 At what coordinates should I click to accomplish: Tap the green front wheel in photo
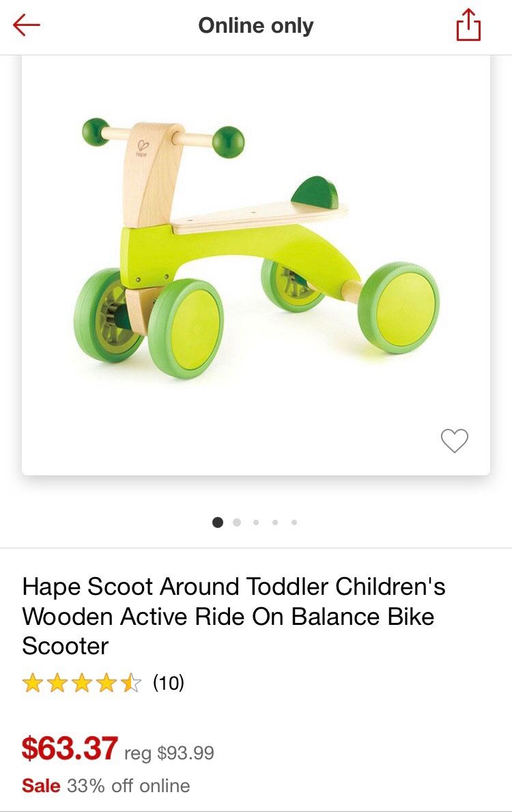[x=186, y=328]
